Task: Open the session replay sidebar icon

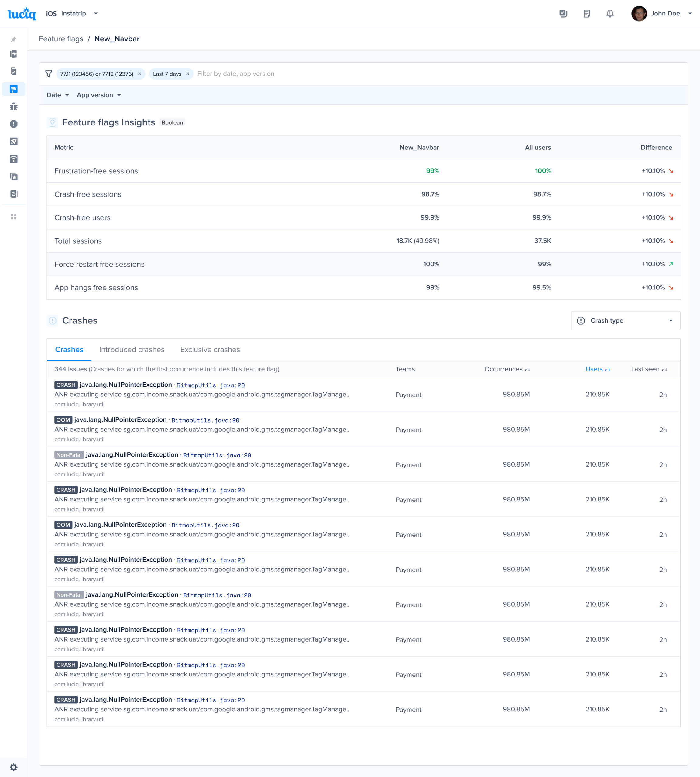Action: click(x=13, y=194)
